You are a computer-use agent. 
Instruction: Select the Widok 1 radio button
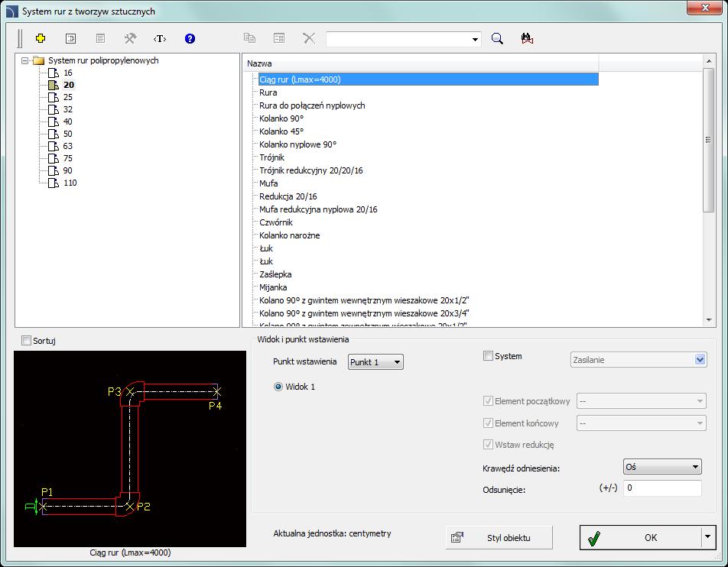(x=278, y=387)
